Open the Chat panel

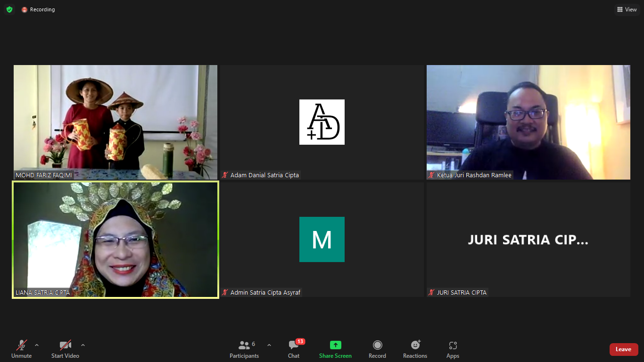tap(294, 349)
